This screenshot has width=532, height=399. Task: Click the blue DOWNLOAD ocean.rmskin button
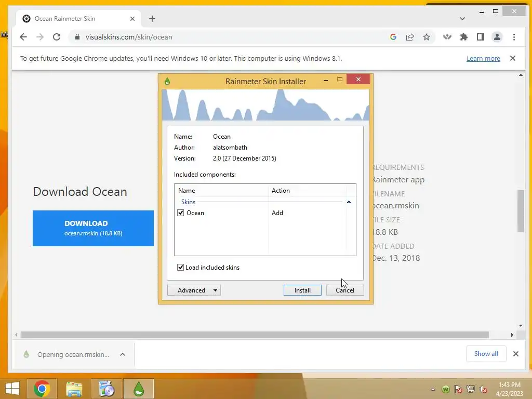point(93,228)
